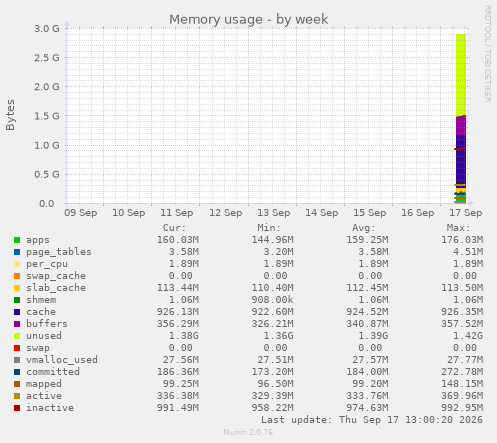
Task: Click the gray vmalloc_used legend swatch
Action: (x=17, y=360)
